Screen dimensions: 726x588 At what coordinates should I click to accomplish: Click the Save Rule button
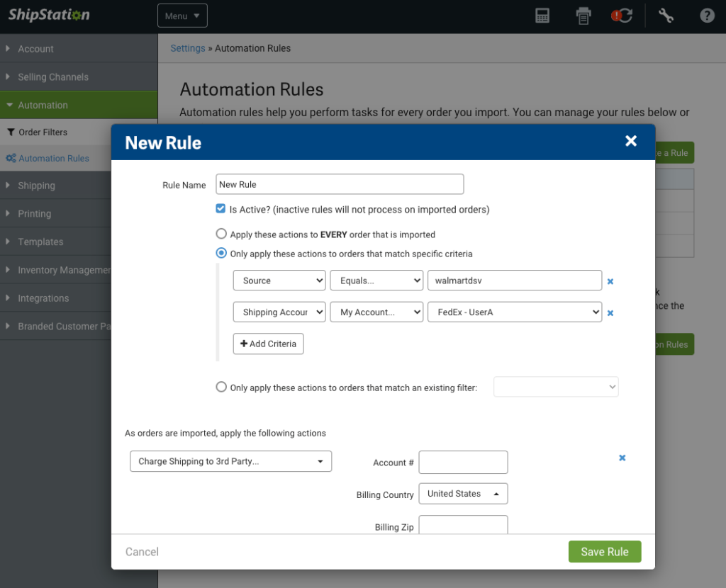[605, 551]
